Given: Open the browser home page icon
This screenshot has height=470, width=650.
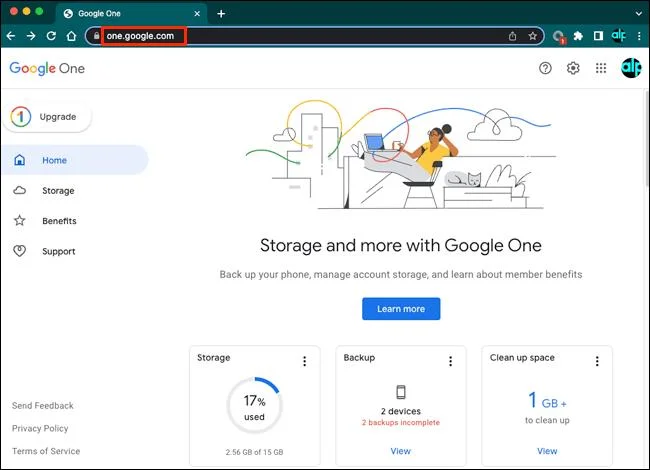Looking at the screenshot, I should (x=71, y=36).
